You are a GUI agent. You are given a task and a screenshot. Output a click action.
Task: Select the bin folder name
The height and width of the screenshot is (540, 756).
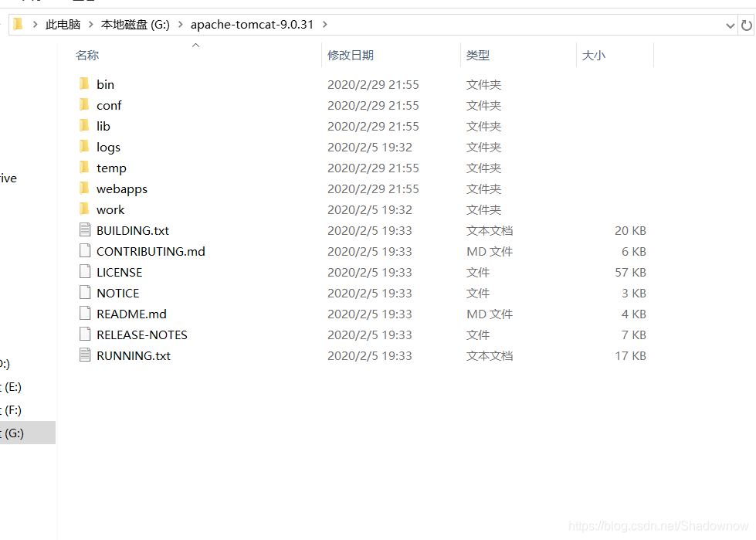pyautogui.click(x=105, y=84)
